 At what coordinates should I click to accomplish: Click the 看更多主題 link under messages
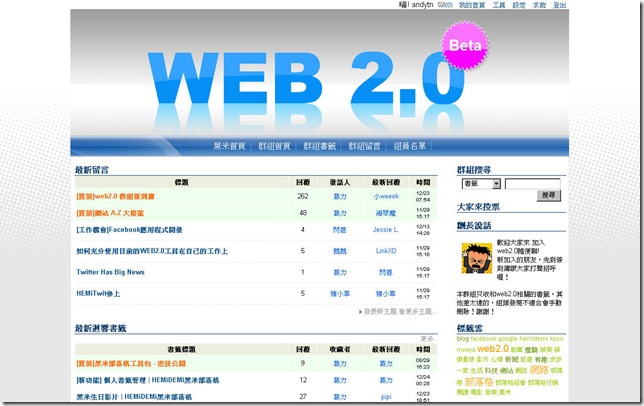point(416,312)
